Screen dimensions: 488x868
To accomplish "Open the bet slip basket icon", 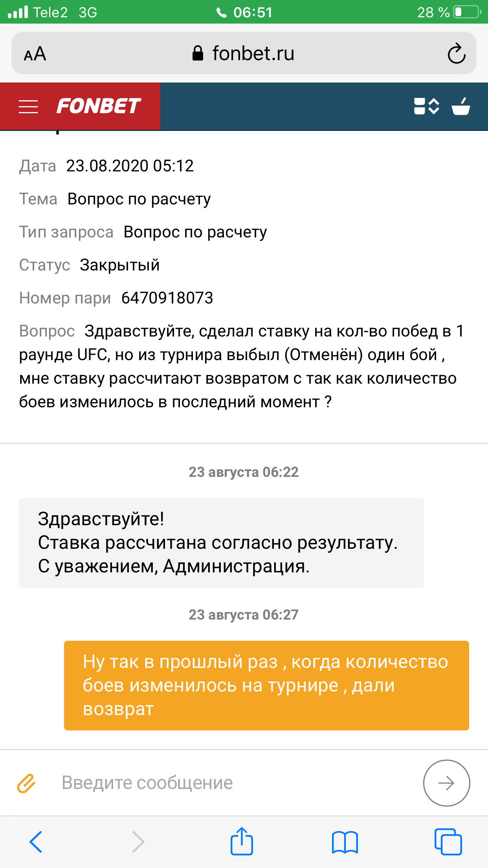I will coord(460,106).
